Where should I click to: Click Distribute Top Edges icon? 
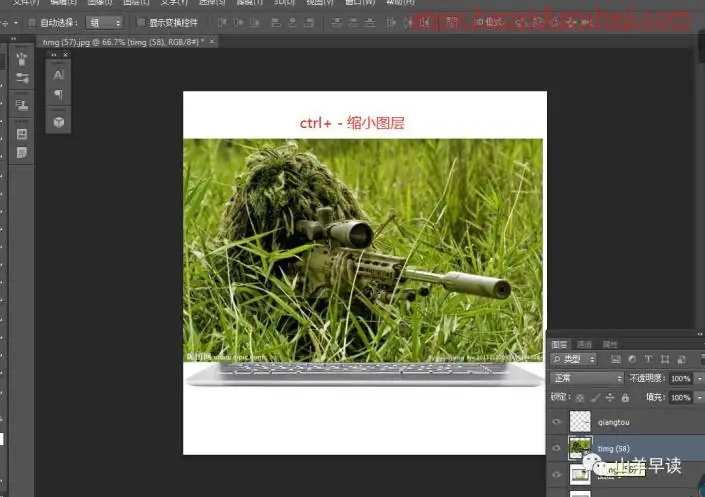[x=336, y=22]
